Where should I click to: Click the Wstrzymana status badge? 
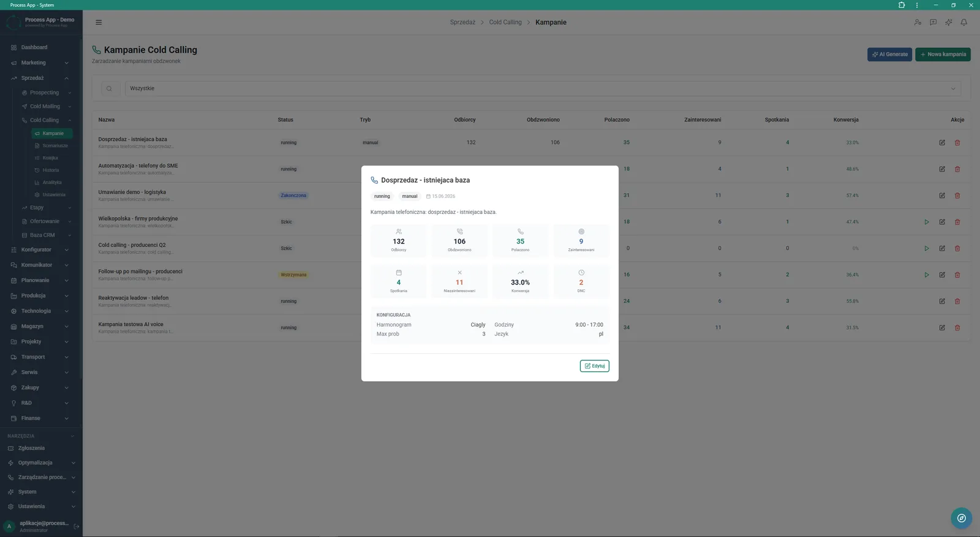coord(293,275)
